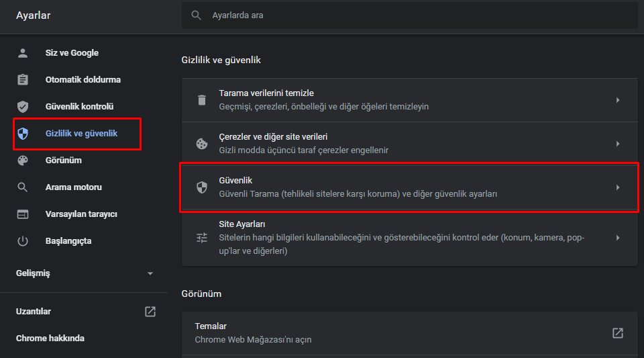Click the shield checkmark icon for Güvenlik kontrolü
Image resolution: width=644 pixels, height=358 pixels.
23,107
